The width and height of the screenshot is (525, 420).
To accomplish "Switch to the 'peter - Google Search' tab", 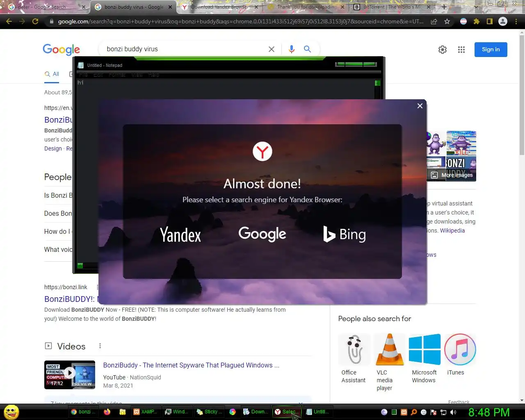I will [x=45, y=7].
